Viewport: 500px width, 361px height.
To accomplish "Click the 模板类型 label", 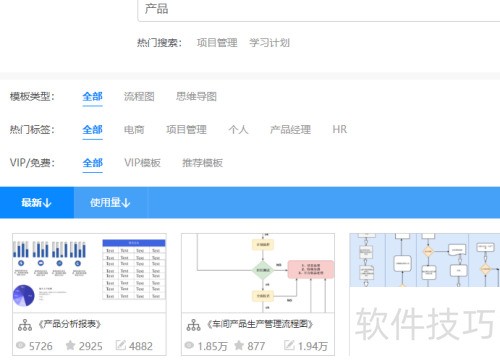I will [32, 97].
